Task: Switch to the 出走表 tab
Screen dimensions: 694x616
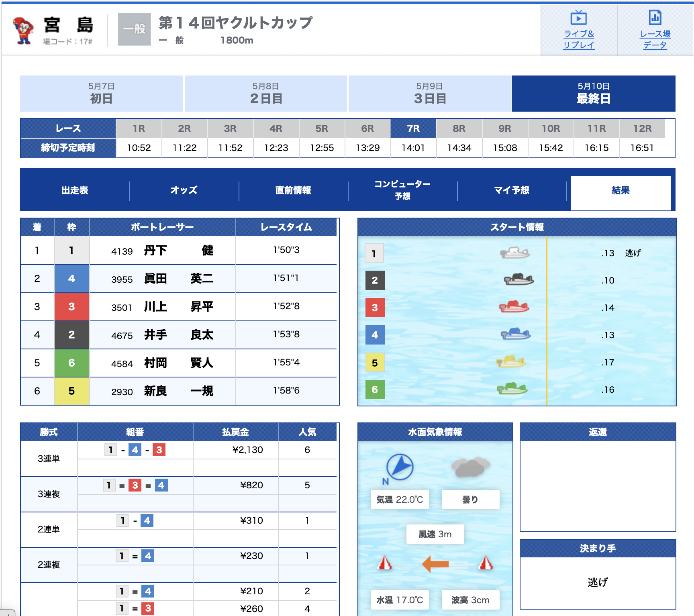Action: pyautogui.click(x=75, y=190)
